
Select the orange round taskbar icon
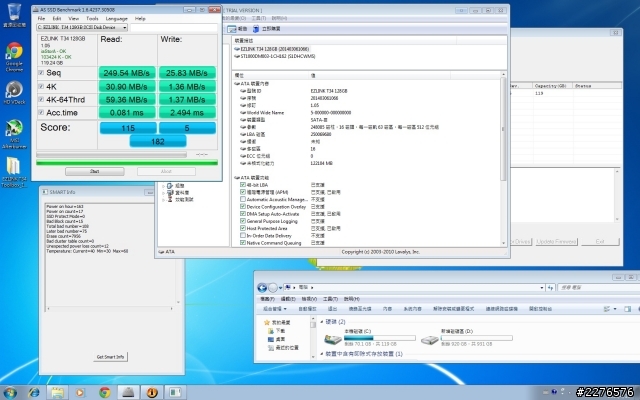click(x=152, y=393)
